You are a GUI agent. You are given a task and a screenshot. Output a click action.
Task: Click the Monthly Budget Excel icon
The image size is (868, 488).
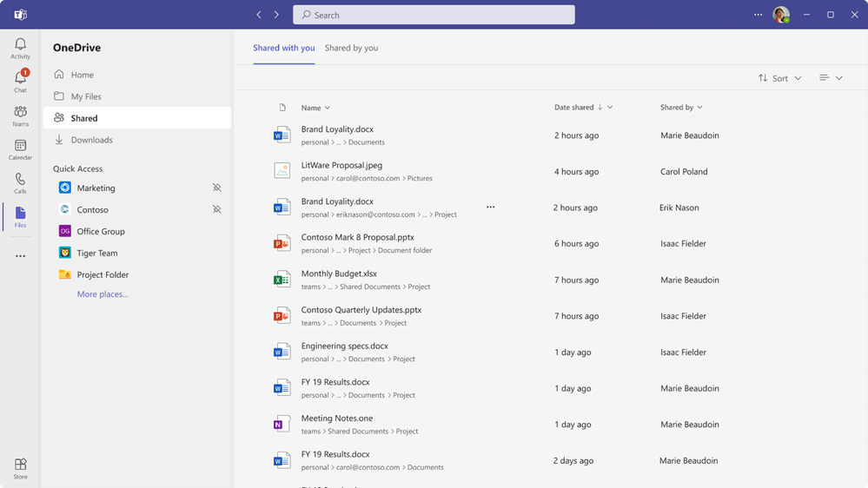tap(282, 280)
